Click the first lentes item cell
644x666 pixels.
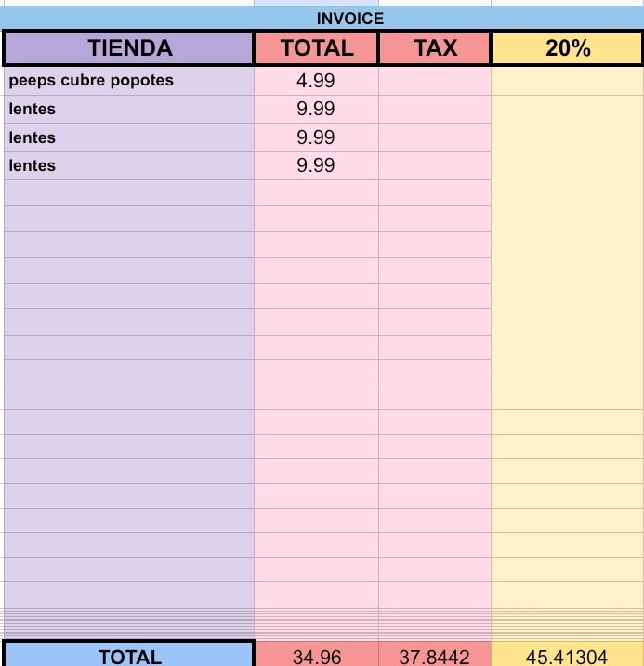[x=129, y=110]
